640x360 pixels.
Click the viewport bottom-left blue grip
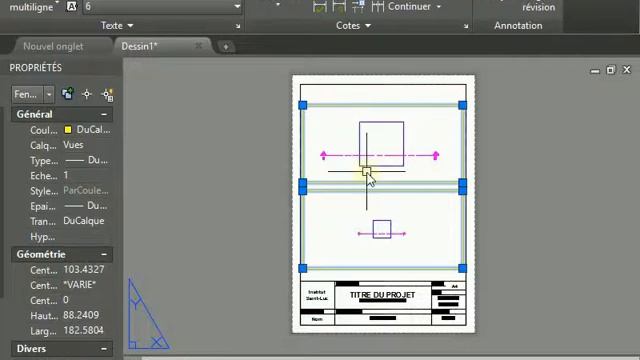(303, 268)
